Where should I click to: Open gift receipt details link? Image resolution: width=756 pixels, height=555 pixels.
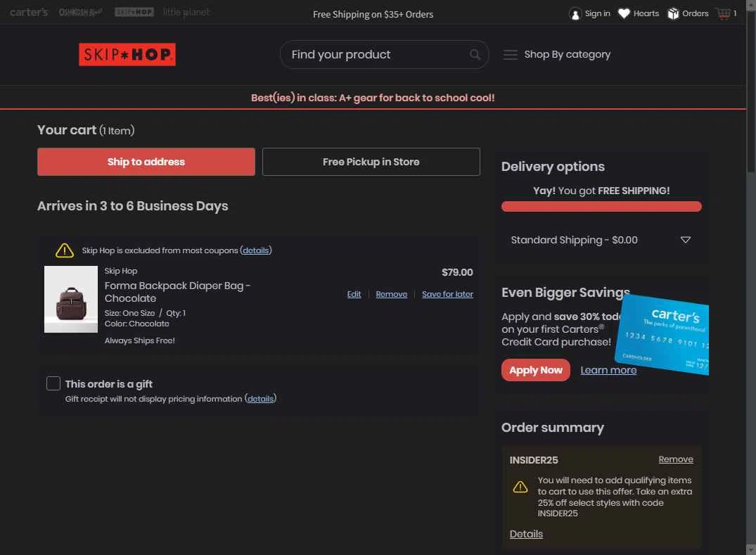coord(260,399)
